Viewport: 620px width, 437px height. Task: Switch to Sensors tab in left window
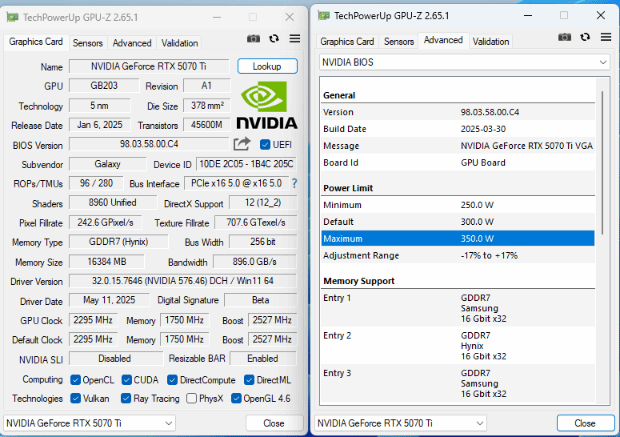(88, 43)
